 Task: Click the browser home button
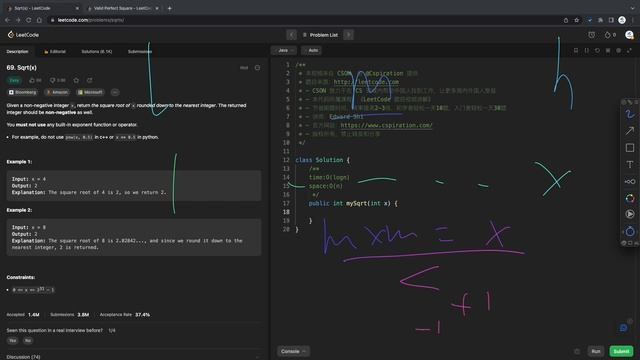pyautogui.click(x=39, y=20)
